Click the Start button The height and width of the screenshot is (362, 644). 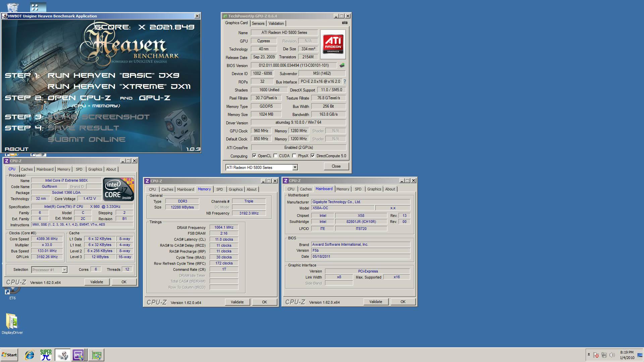click(x=9, y=355)
